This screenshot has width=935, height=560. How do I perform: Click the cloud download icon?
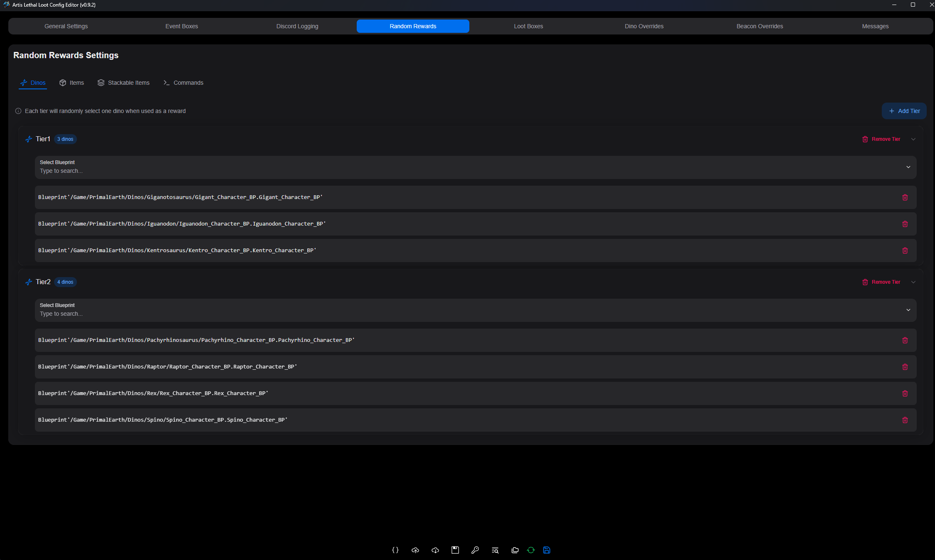pos(435,550)
